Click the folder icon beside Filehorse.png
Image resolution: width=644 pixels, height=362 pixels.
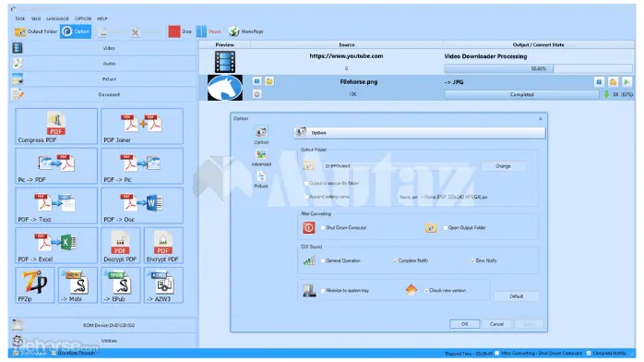269,81
